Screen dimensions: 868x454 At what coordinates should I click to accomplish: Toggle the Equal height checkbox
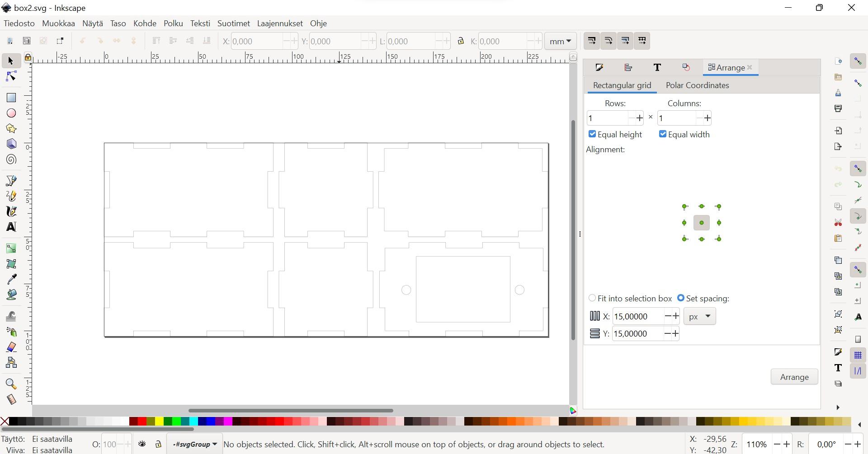coord(592,134)
